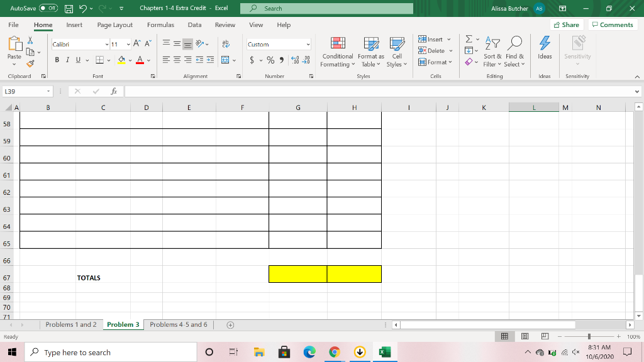Toggle Bottom Align vertical alignment
This screenshot has width=644, height=362.
(x=187, y=43)
